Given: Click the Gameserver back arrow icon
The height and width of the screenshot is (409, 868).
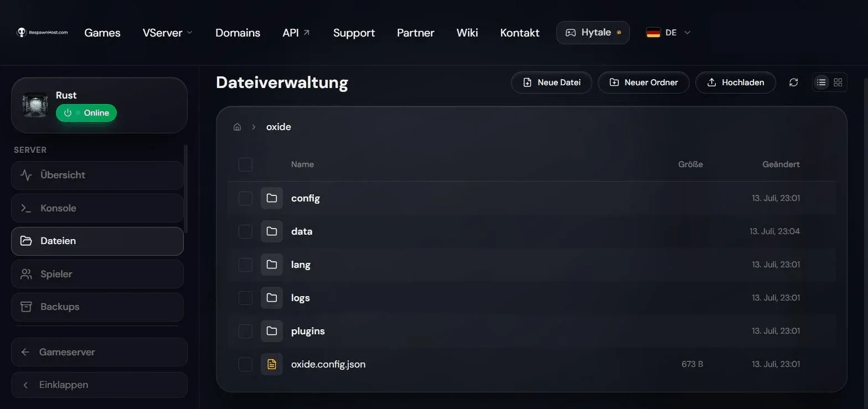Looking at the screenshot, I should [x=25, y=352].
